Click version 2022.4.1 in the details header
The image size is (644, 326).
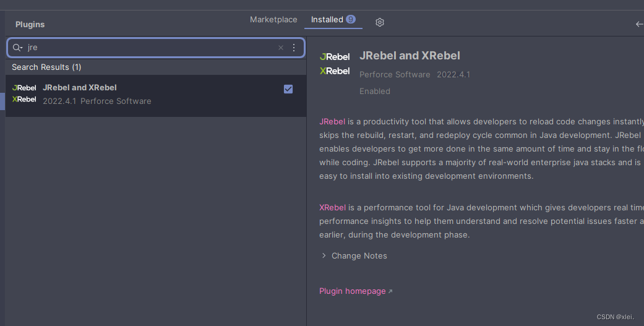click(x=453, y=74)
